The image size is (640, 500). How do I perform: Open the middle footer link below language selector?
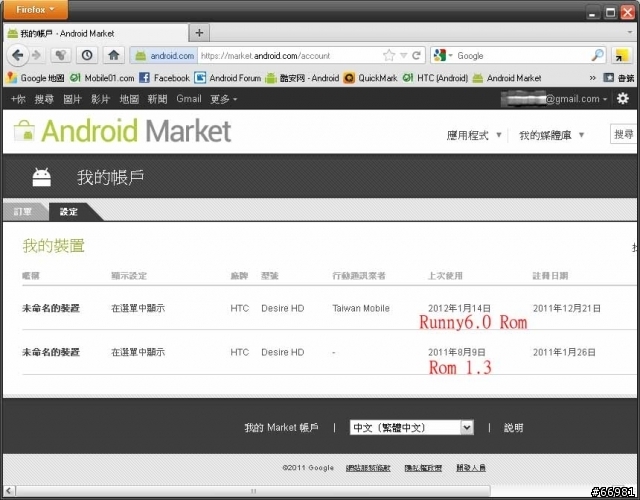pyautogui.click(x=423, y=468)
